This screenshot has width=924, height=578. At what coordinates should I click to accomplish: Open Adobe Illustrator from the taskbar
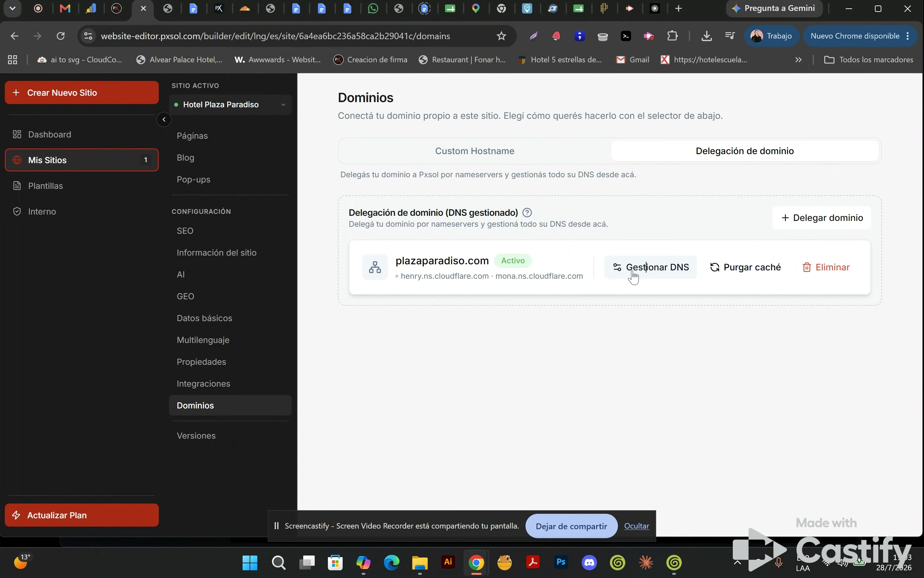tap(448, 562)
